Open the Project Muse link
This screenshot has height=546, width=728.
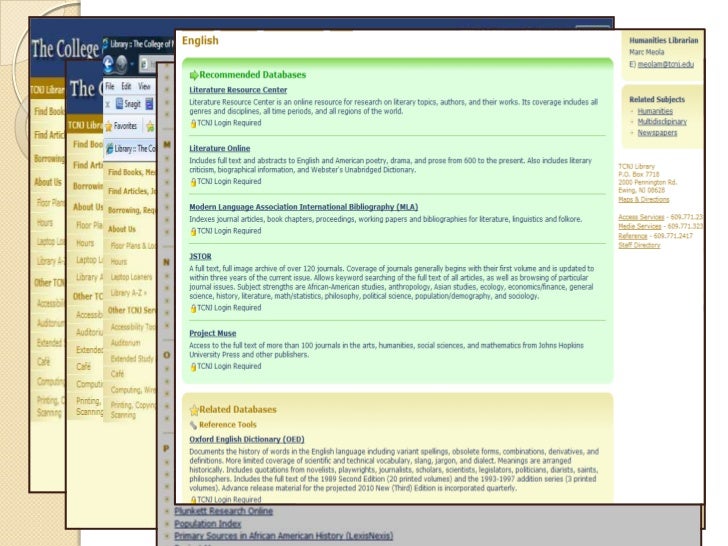[x=213, y=333]
